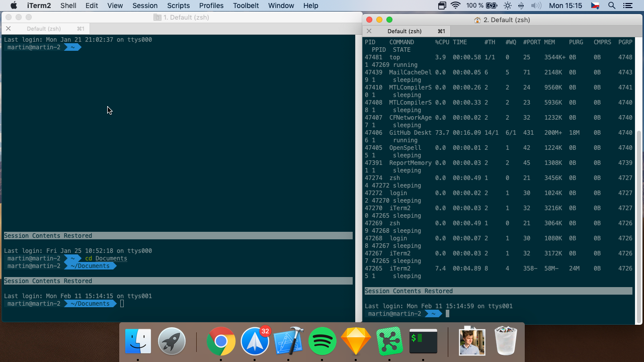Open the Trash in the dock

(x=506, y=341)
